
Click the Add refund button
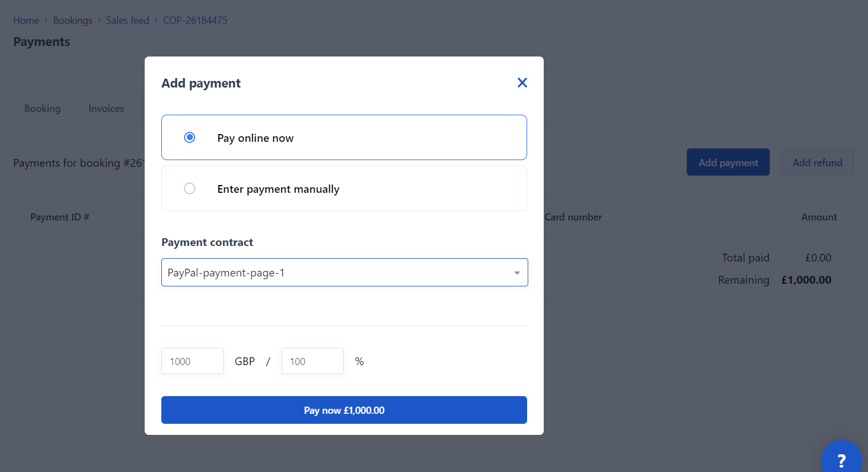pos(818,162)
